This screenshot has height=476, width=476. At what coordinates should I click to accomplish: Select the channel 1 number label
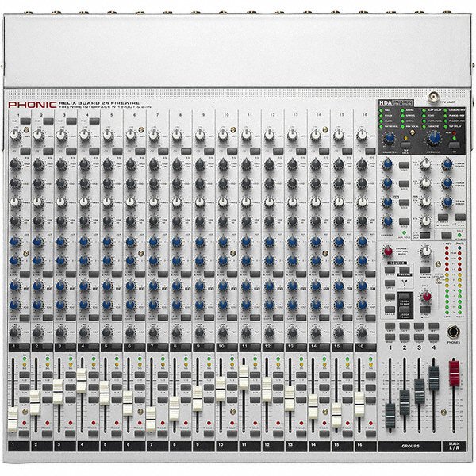coord(13,347)
